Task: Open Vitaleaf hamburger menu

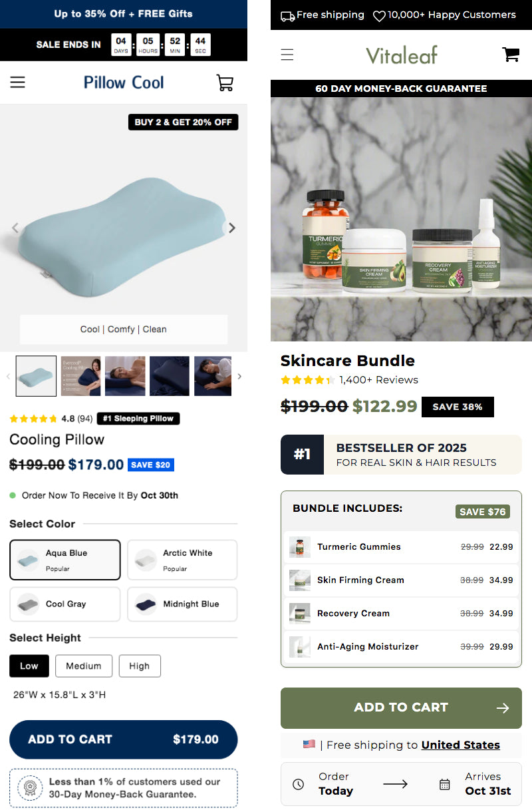Action: (287, 55)
